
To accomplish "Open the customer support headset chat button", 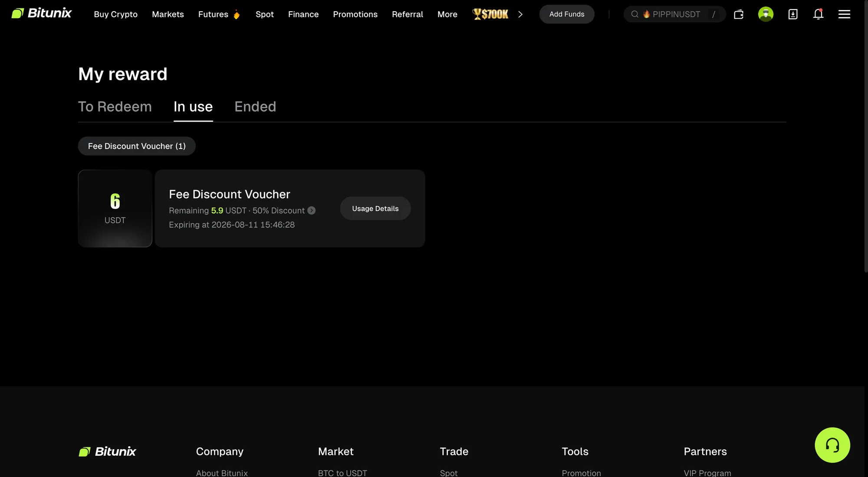I will (x=832, y=445).
